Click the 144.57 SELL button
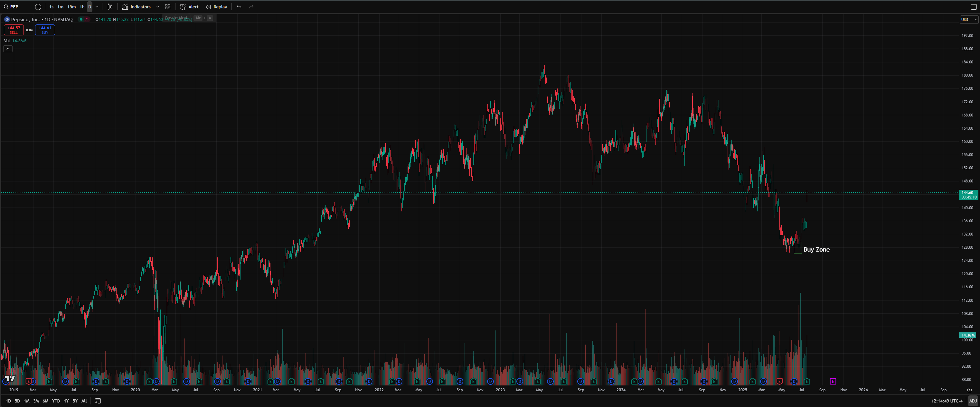The image size is (980, 407). [x=14, y=30]
